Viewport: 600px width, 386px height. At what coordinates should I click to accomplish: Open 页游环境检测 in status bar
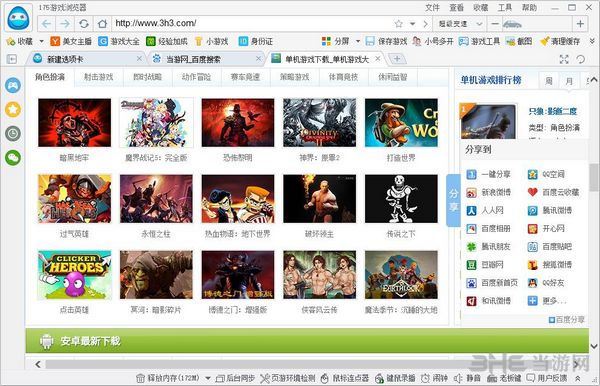(x=287, y=378)
